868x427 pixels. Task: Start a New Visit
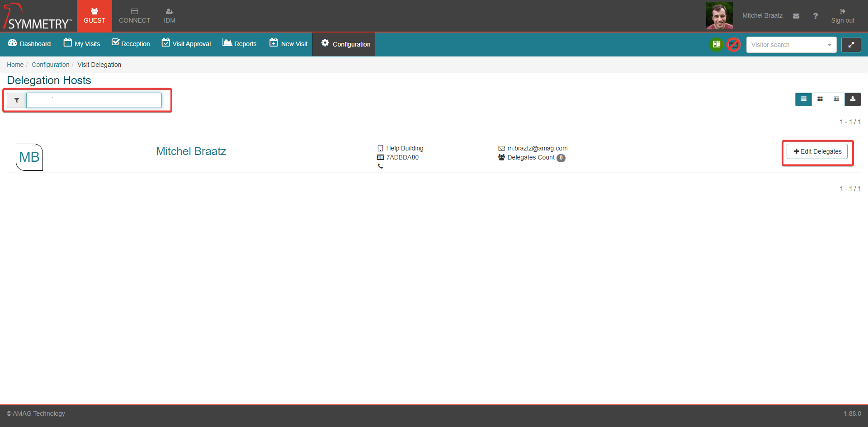288,44
